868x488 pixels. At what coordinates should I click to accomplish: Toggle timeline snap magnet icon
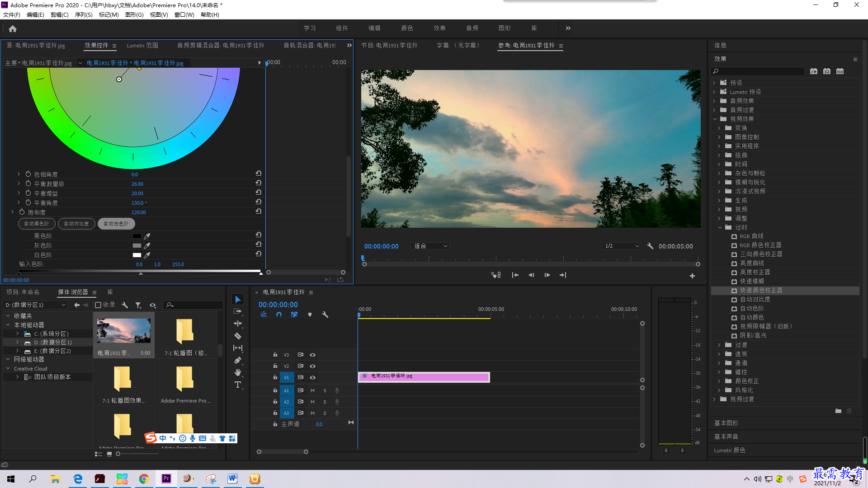pos(279,314)
